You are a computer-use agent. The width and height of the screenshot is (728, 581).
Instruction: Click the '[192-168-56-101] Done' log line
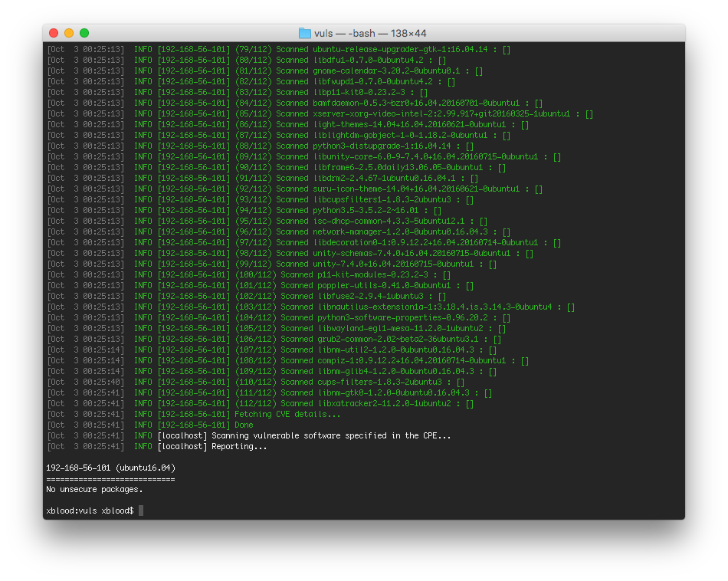click(150, 425)
